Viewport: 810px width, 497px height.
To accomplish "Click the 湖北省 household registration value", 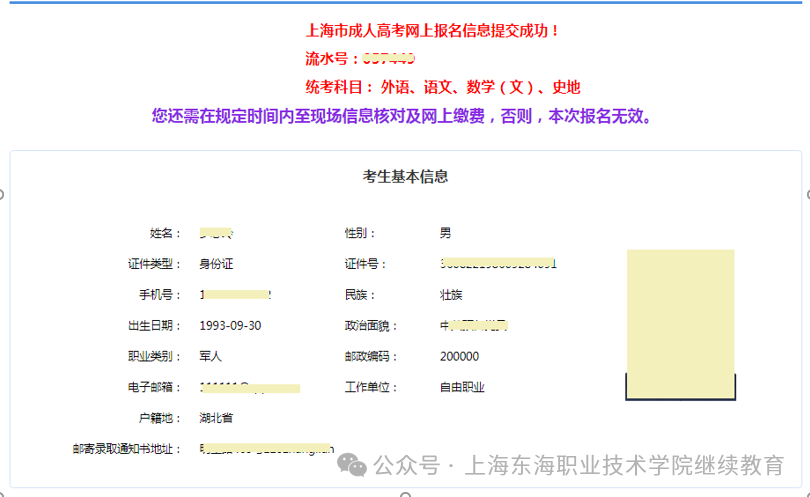I will (x=216, y=417).
